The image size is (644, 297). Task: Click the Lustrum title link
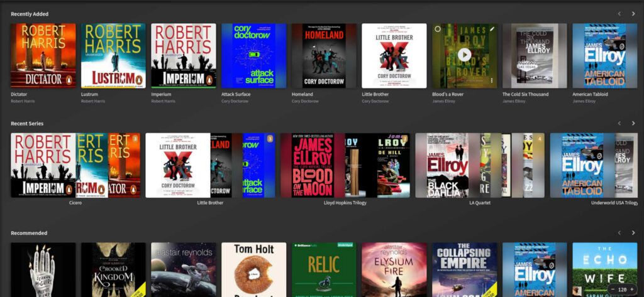[89, 94]
